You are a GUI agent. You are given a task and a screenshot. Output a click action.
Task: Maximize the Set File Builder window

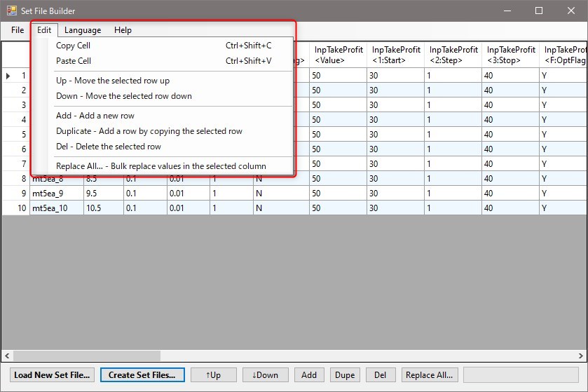point(539,11)
